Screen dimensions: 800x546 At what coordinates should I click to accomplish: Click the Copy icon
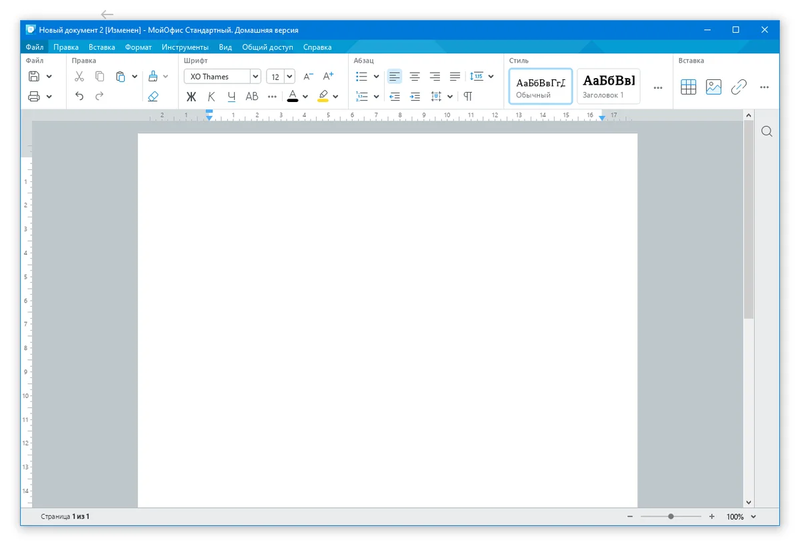[x=99, y=77]
